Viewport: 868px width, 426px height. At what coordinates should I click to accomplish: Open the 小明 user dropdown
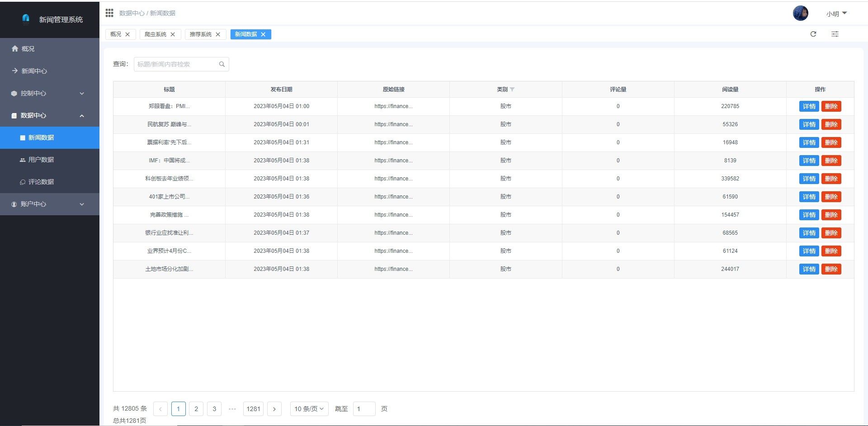[x=836, y=14]
